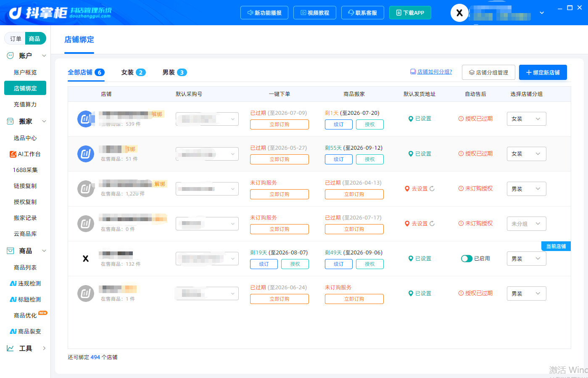Image resolution: width=588 pixels, height=378 pixels.
Task: Click 绑定新店铺 button
Action: coord(543,72)
